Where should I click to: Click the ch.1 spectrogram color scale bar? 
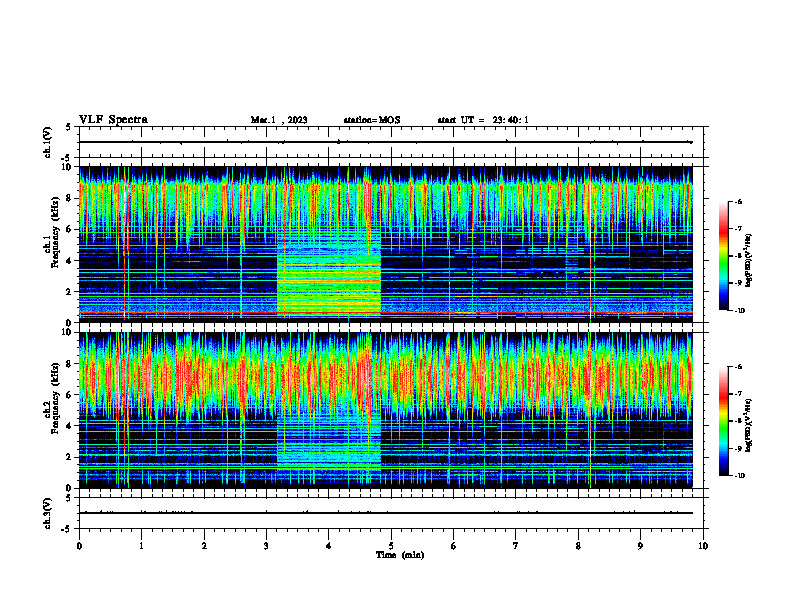click(723, 256)
